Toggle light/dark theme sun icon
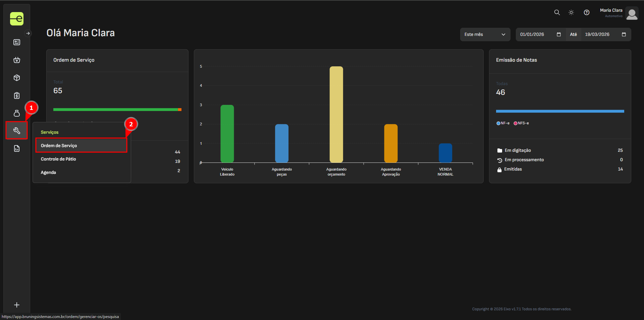This screenshot has width=644, height=320. [x=571, y=12]
